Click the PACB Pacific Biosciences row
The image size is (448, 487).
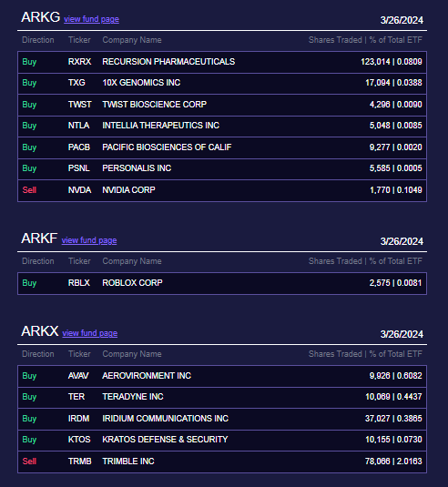(x=222, y=147)
